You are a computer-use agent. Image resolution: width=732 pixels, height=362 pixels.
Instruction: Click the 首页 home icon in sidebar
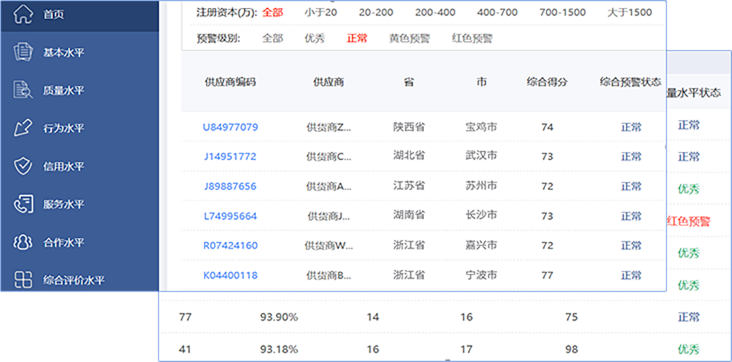click(23, 14)
